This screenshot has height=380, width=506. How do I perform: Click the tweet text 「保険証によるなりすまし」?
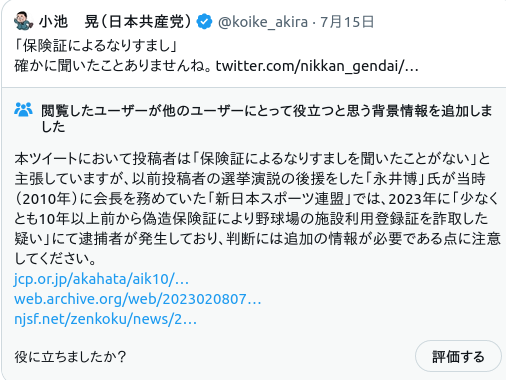pyautogui.click(x=96, y=46)
